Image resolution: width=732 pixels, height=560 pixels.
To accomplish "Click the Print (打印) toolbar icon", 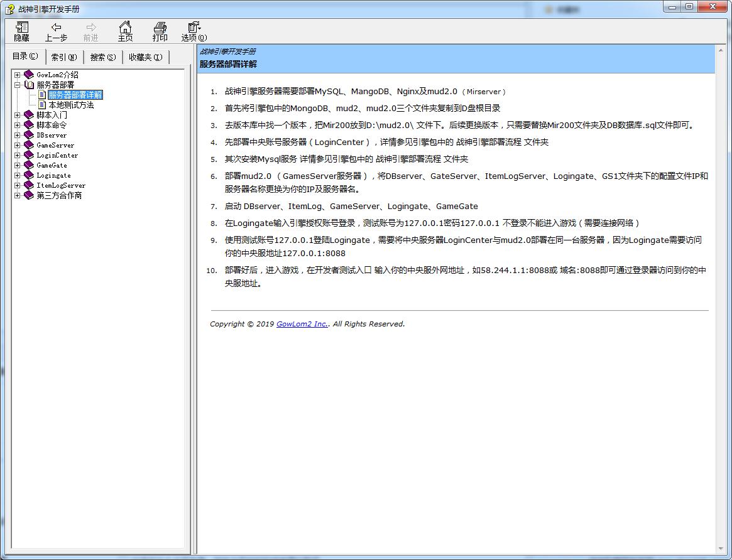I will 160,28.
